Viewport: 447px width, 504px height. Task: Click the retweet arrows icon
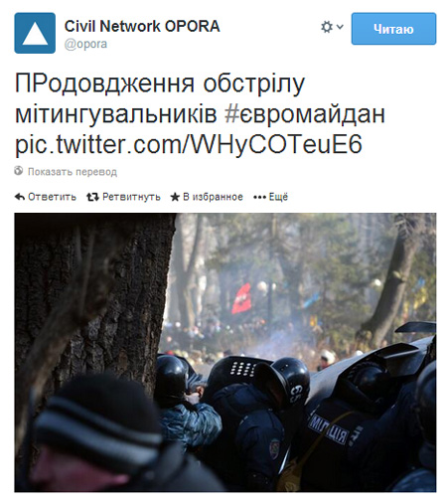[x=92, y=197]
